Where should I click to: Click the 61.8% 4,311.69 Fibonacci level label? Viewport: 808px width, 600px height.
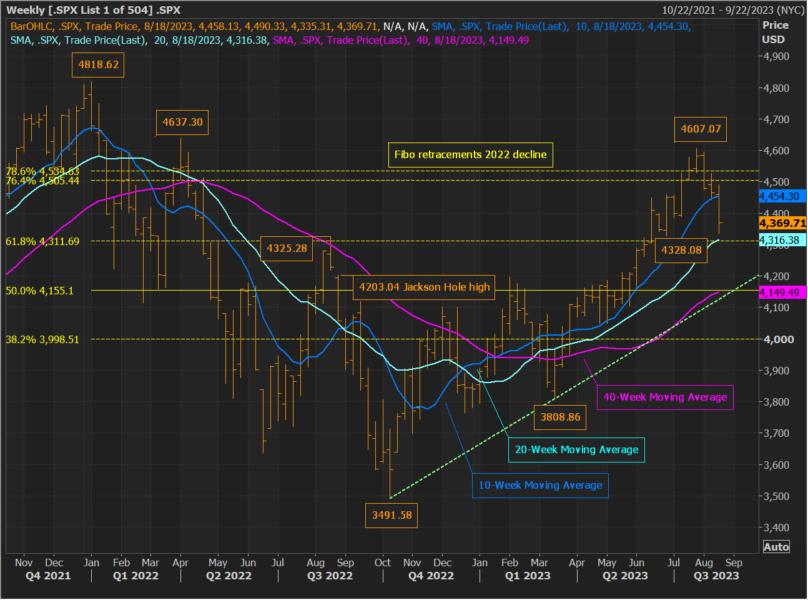pos(43,241)
